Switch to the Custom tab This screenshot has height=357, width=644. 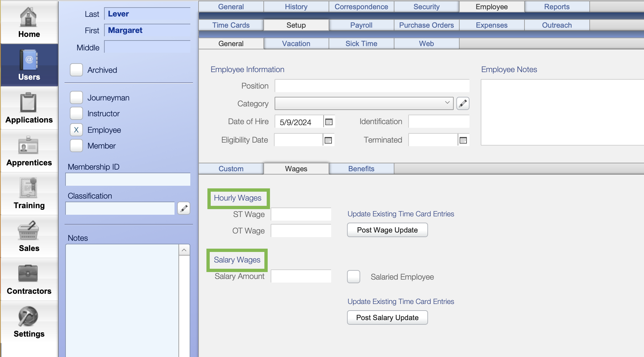231,169
